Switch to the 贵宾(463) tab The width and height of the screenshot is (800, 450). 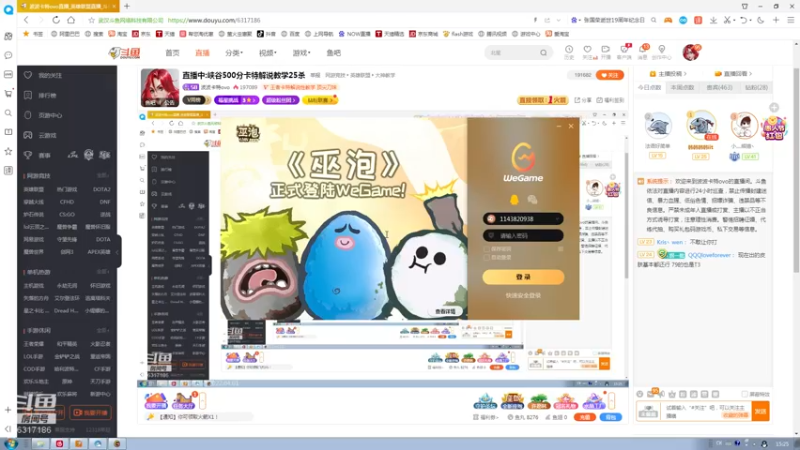tap(719, 87)
